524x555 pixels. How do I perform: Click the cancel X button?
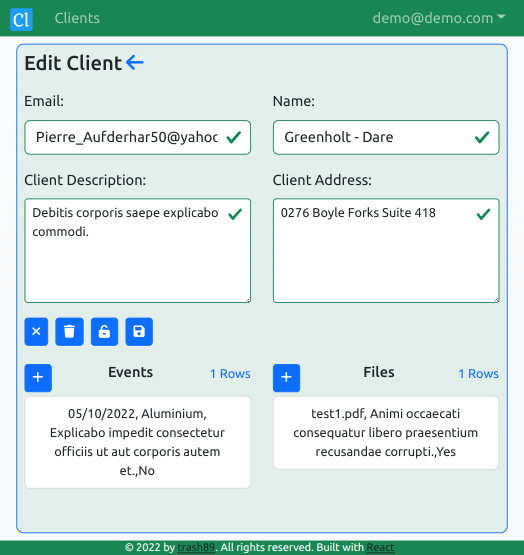(x=36, y=332)
